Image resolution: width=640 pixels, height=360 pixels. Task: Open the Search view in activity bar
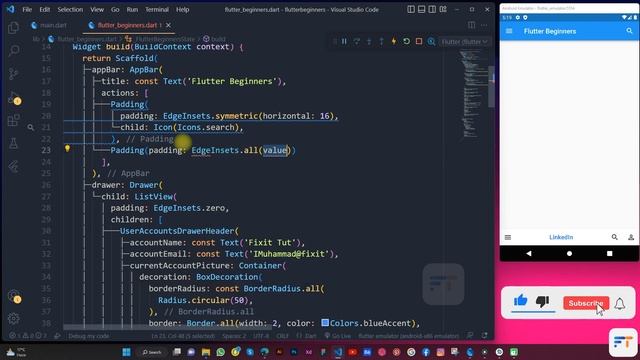tap(13, 51)
